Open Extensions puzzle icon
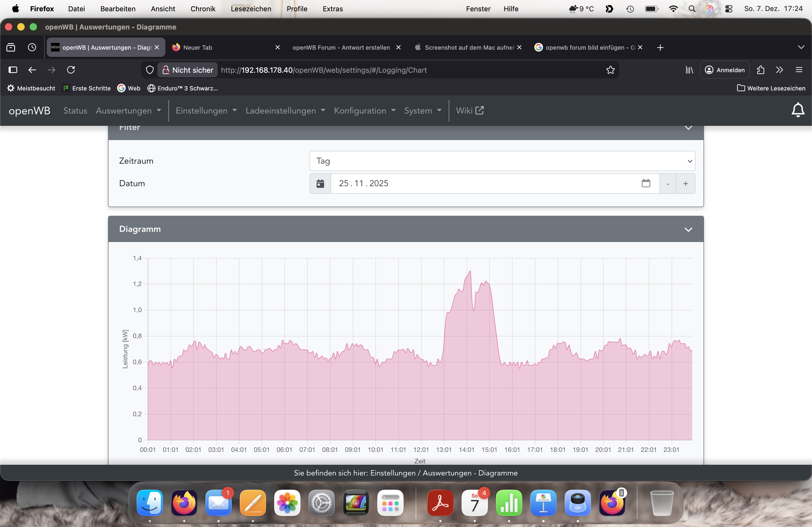 click(x=760, y=70)
